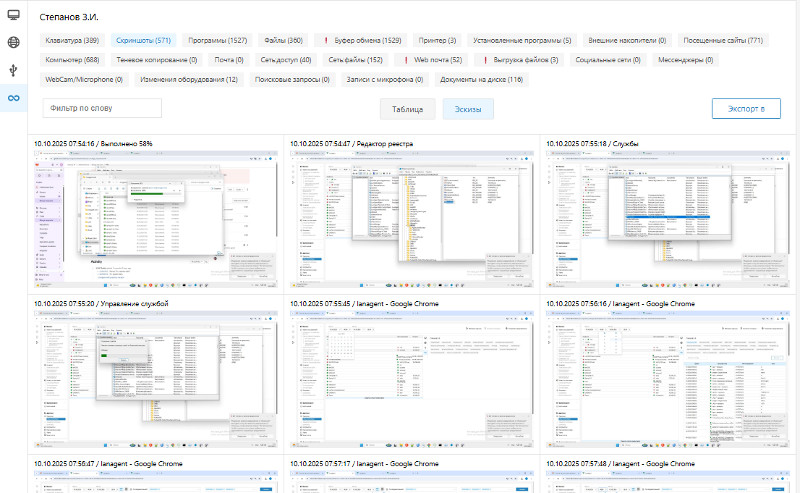Click the monitor icon in left sidebar

(x=13, y=15)
